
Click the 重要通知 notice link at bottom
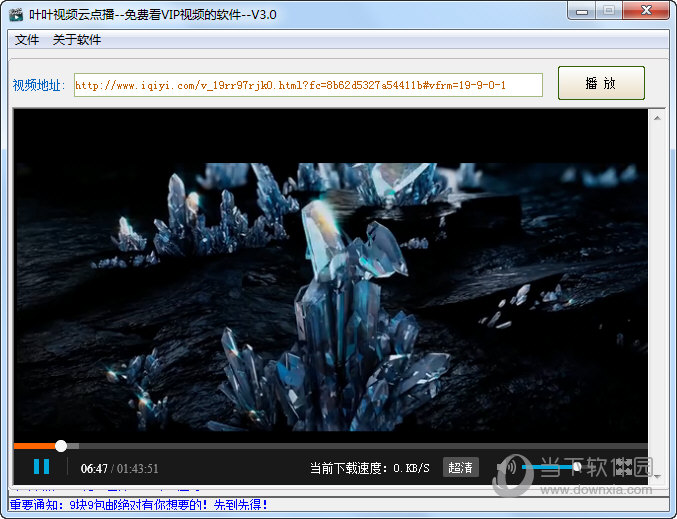139,505
